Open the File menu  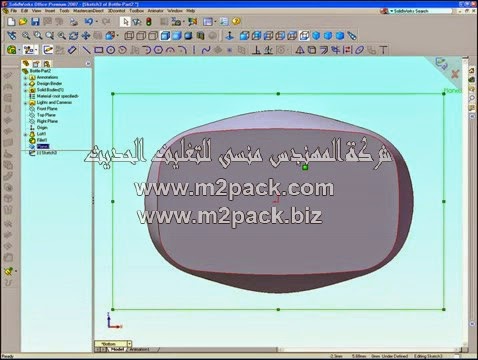[x=13, y=11]
